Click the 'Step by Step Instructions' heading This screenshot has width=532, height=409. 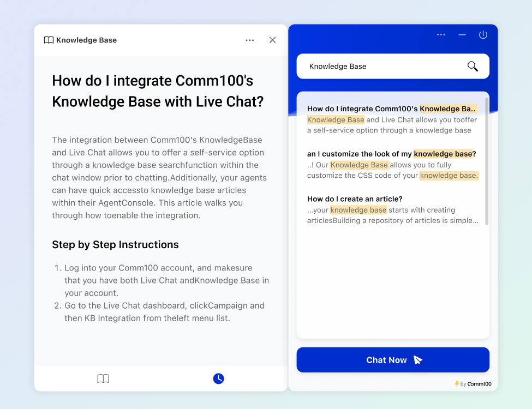[115, 244]
